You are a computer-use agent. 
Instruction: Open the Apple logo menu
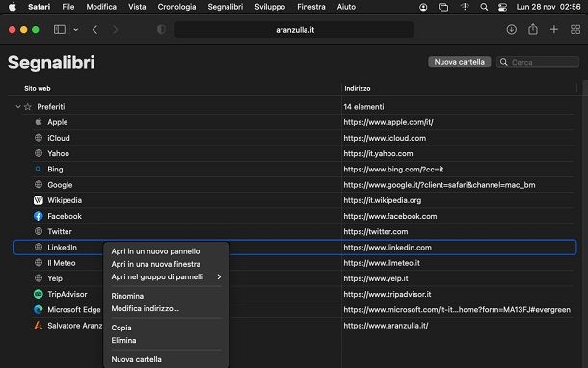[13, 7]
